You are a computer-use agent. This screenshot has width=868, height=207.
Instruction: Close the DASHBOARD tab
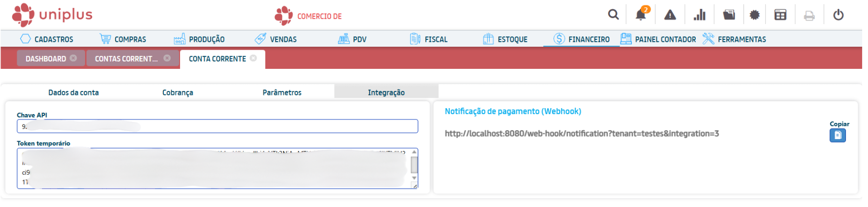click(73, 58)
